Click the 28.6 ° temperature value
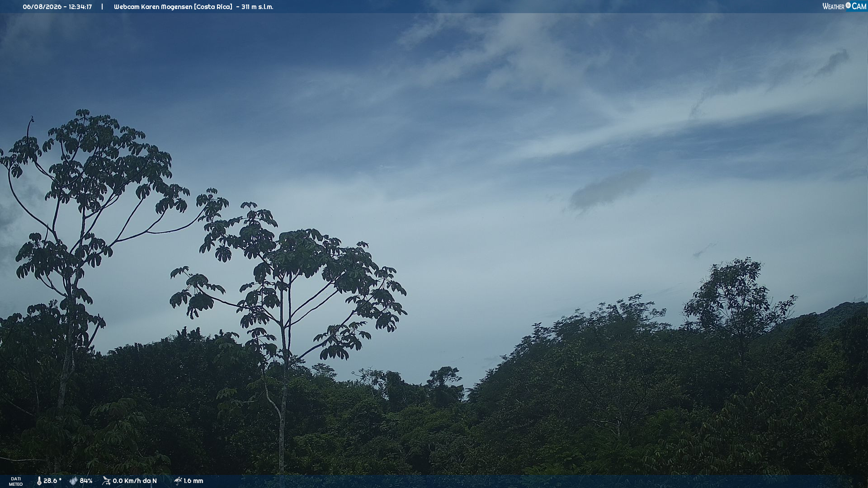Image resolution: width=868 pixels, height=488 pixels. coord(52,481)
